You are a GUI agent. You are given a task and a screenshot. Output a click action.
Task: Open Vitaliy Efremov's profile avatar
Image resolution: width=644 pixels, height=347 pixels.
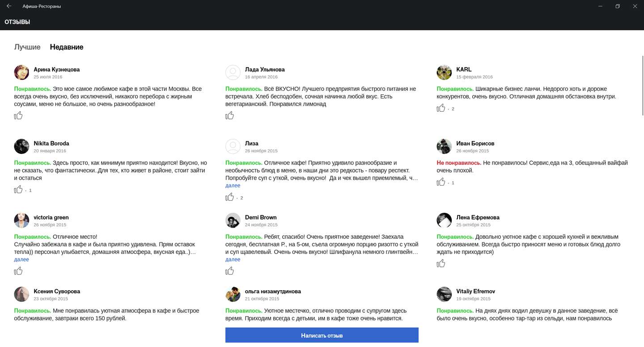click(444, 294)
